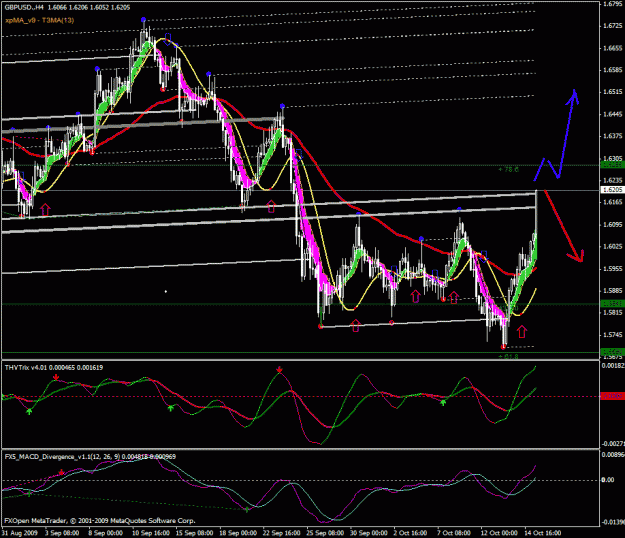Click the 1.5885 price axis label
Image resolution: width=625 pixels, height=538 pixels.
tap(613, 291)
